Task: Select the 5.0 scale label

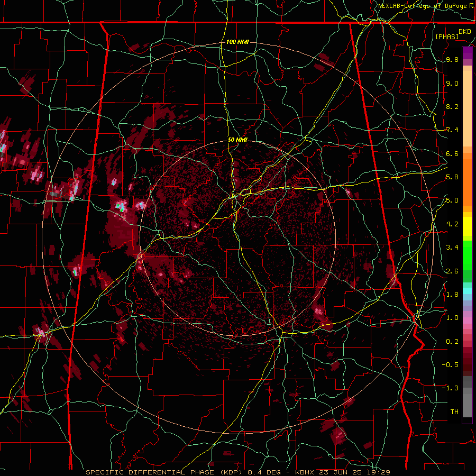Action: click(452, 200)
